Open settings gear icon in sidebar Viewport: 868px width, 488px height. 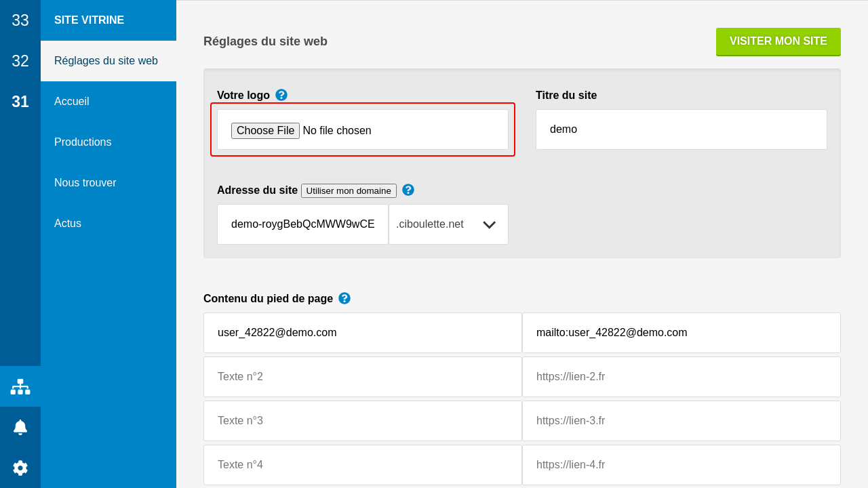(x=20, y=468)
